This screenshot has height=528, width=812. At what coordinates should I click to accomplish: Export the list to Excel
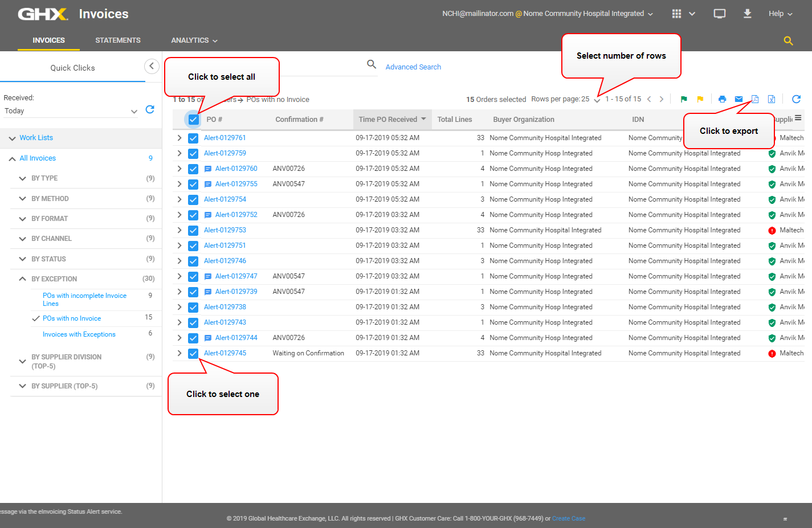pos(772,99)
